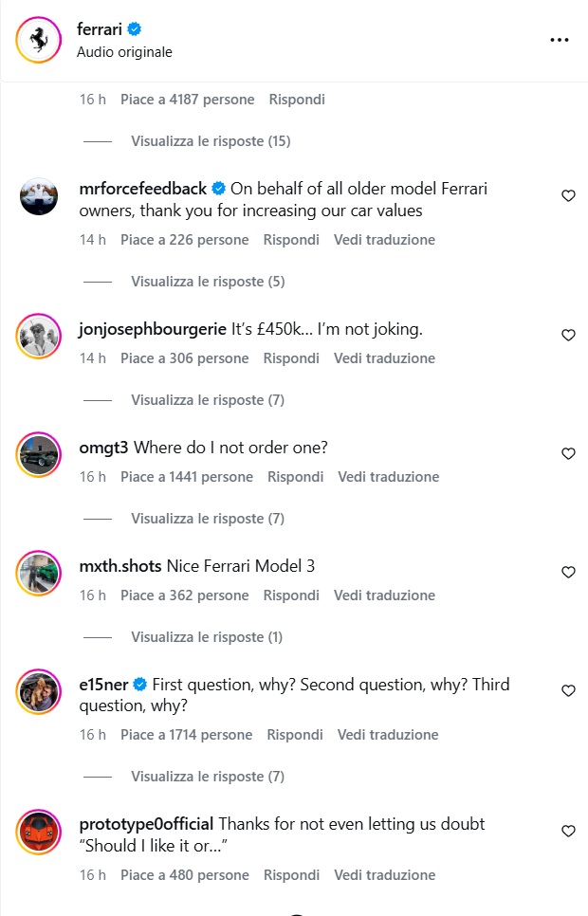
Task: Expand the 15 replies thread
Action: coord(211,141)
